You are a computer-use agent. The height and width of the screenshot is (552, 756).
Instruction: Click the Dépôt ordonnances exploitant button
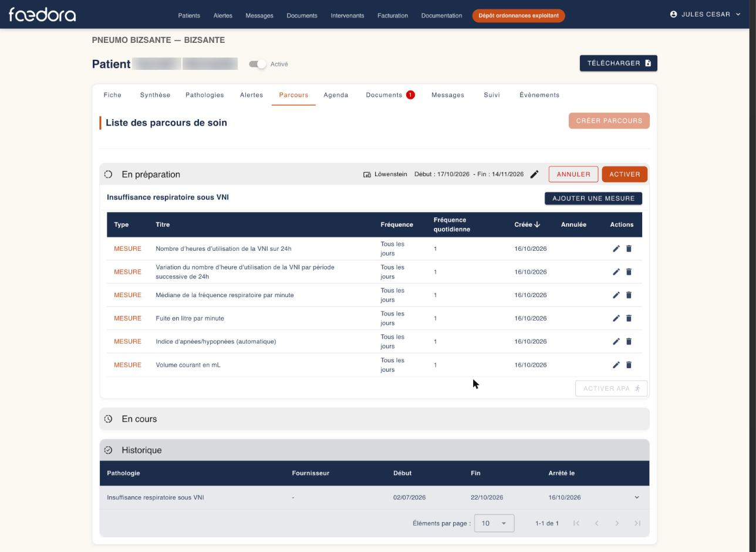tap(518, 15)
